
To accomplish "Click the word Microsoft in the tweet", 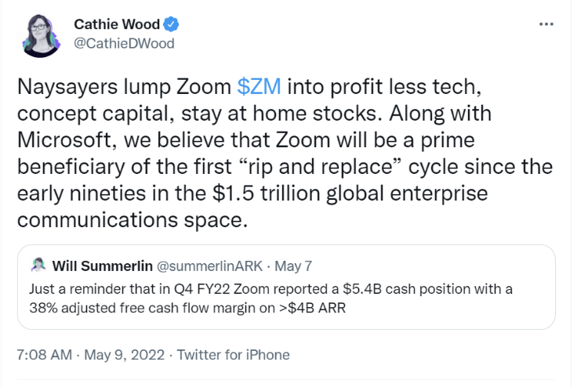I will [x=64, y=140].
